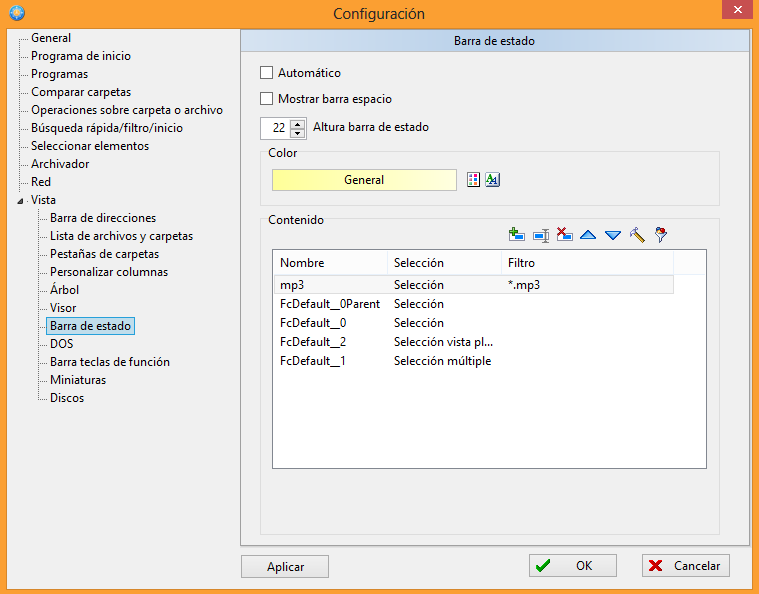The height and width of the screenshot is (594, 759).
Task: Click the add content item icon
Action: [x=516, y=235]
